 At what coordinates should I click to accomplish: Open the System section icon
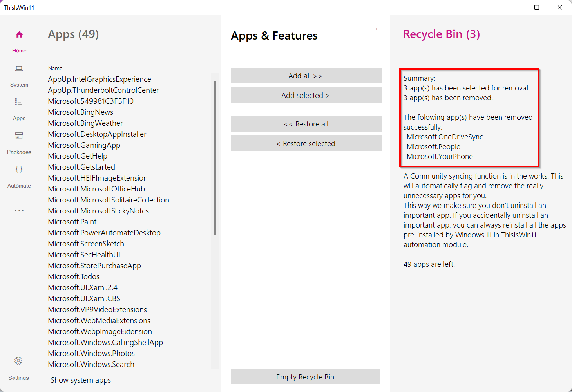click(19, 69)
